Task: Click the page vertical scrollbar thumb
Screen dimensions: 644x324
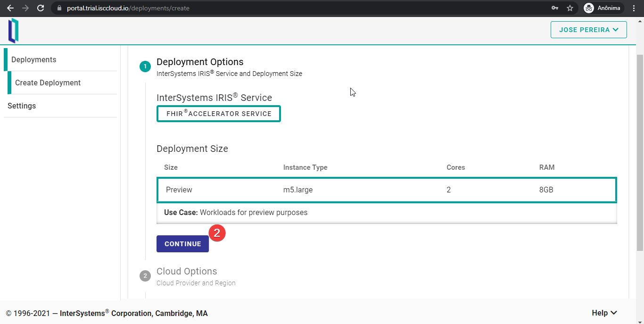Action: (640, 152)
